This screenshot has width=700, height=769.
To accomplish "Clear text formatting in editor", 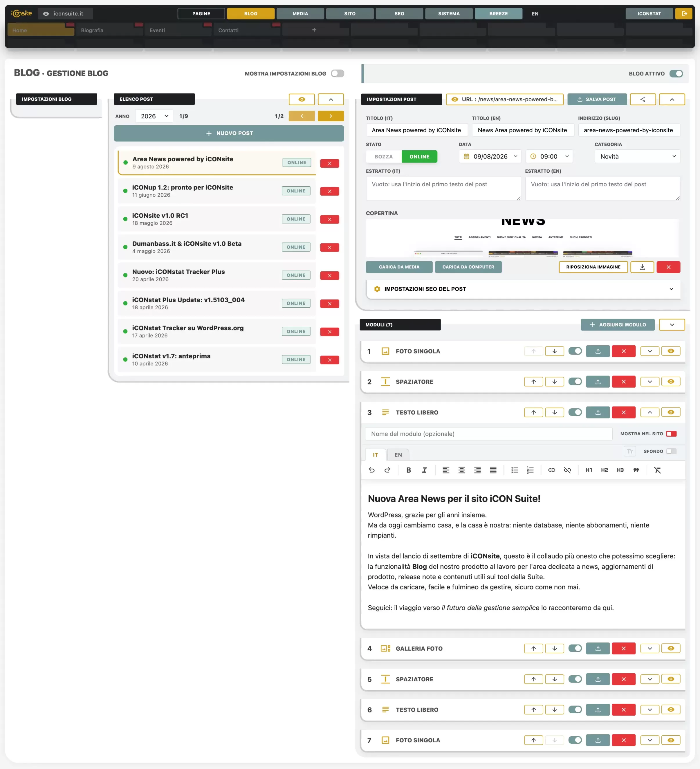I will (x=657, y=470).
